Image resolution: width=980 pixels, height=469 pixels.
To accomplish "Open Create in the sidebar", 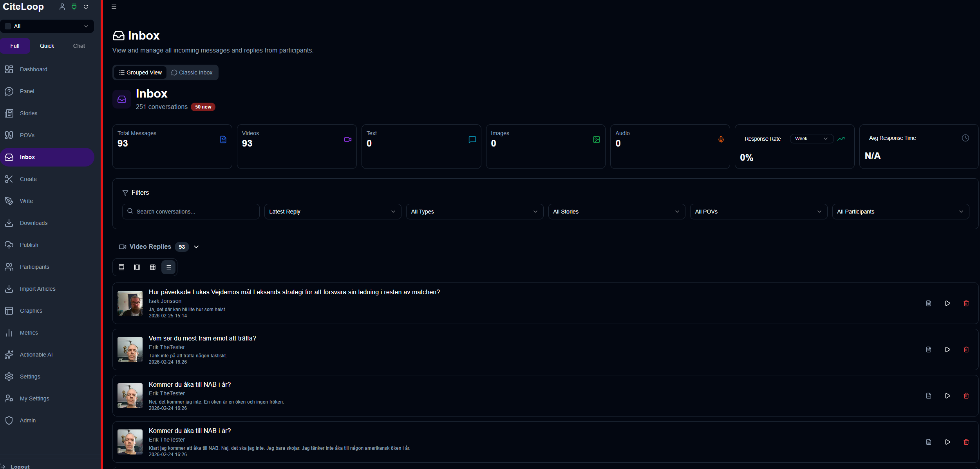I will [47, 179].
